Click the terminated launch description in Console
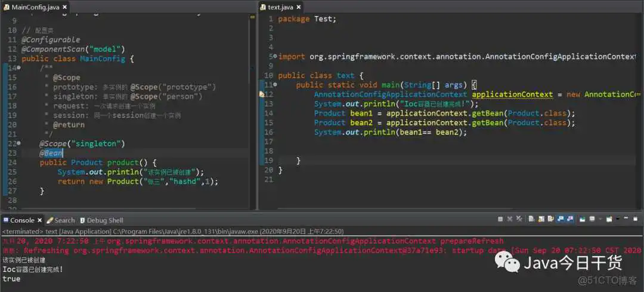Screen dimensions: 644x292 point(174,232)
